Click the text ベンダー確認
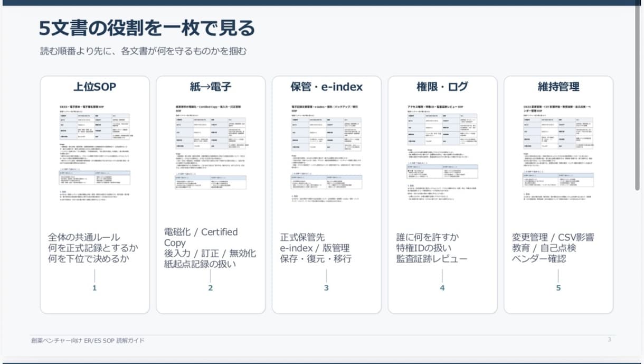Screen dimensions: 644x364 [539, 259]
